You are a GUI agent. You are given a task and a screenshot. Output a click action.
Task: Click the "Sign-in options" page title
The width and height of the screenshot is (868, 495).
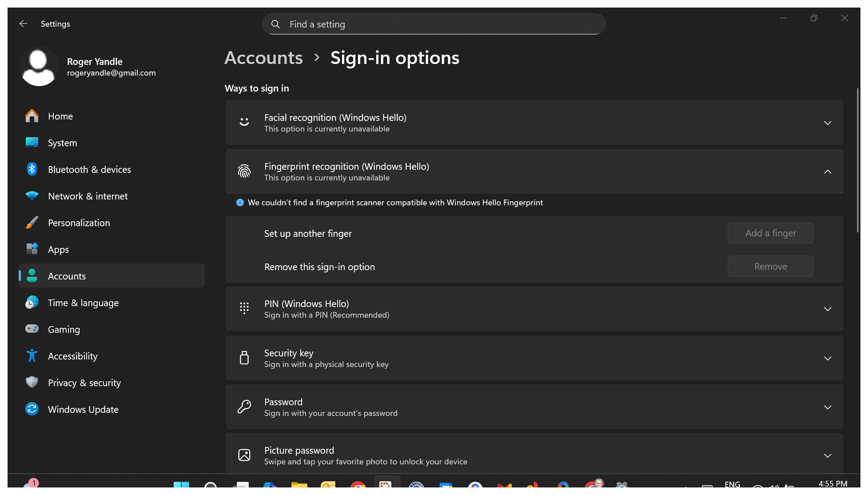(395, 58)
